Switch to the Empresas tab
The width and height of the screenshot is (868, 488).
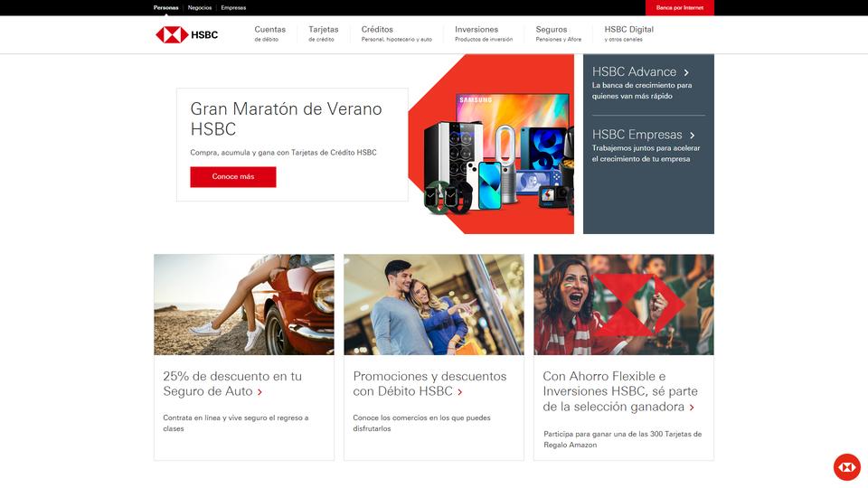click(233, 8)
